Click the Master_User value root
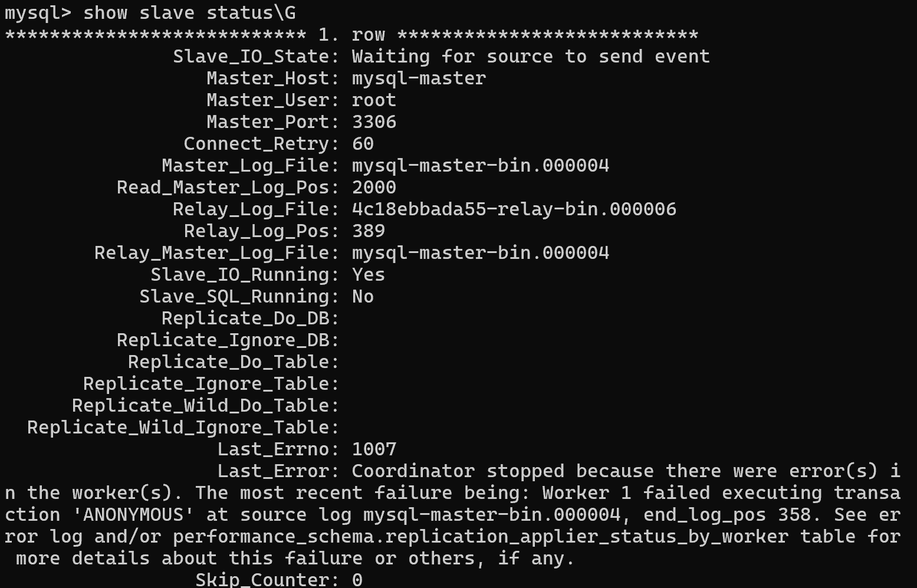This screenshot has height=588, width=917. pos(374,100)
